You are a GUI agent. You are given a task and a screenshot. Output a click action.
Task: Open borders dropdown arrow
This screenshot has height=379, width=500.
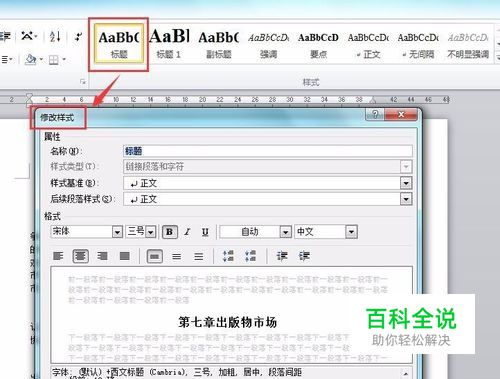[x=64, y=60]
